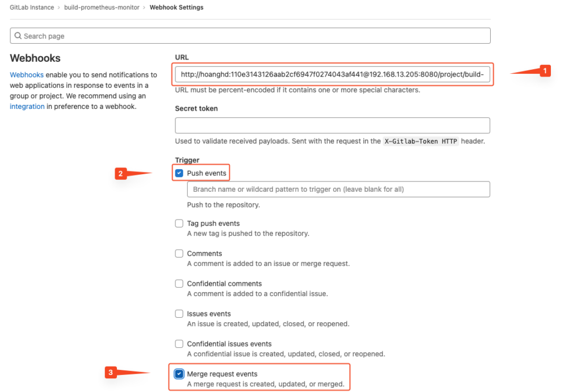Click the magnifier icon in Search page
The width and height of the screenshot is (581, 392).
[x=18, y=36]
